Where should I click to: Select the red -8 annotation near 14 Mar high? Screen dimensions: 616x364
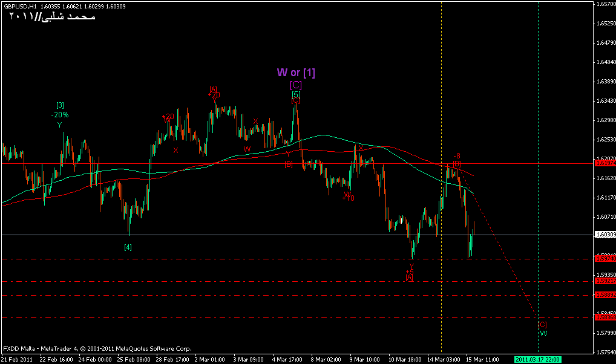click(x=457, y=156)
